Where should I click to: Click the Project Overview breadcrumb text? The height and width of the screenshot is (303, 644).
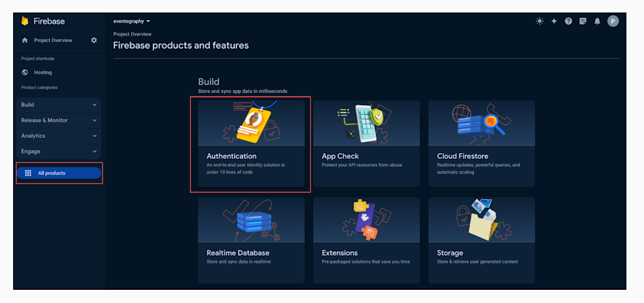132,34
